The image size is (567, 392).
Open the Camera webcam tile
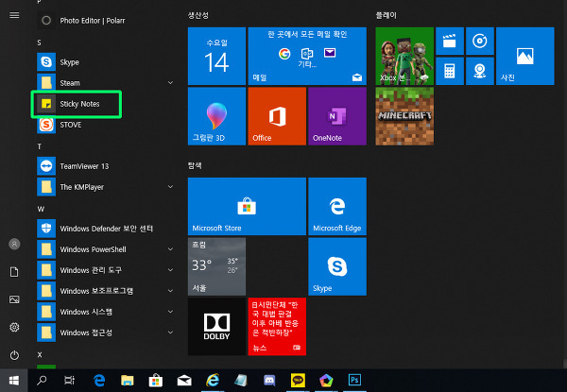[480, 71]
